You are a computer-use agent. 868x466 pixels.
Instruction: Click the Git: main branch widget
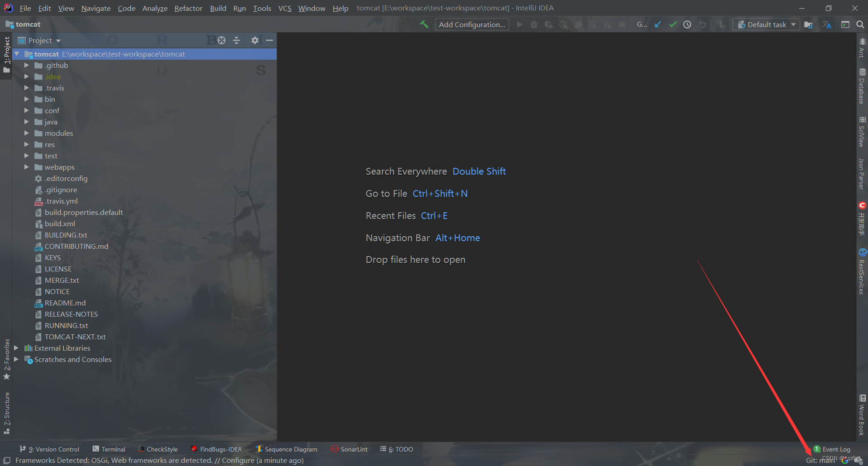click(x=820, y=460)
